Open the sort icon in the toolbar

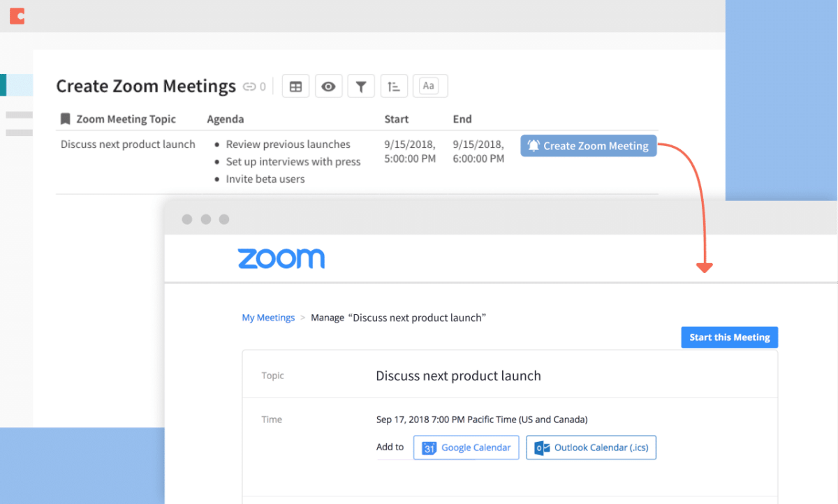(x=394, y=86)
